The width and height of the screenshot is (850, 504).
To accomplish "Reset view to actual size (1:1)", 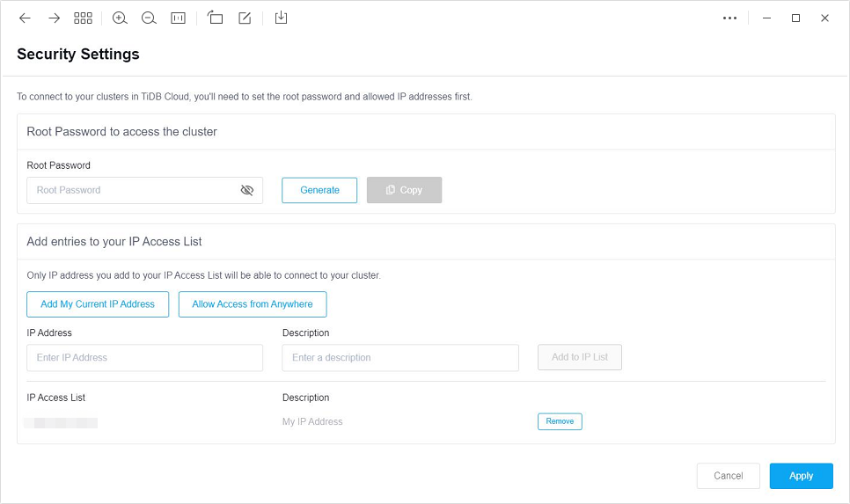I will (x=179, y=18).
